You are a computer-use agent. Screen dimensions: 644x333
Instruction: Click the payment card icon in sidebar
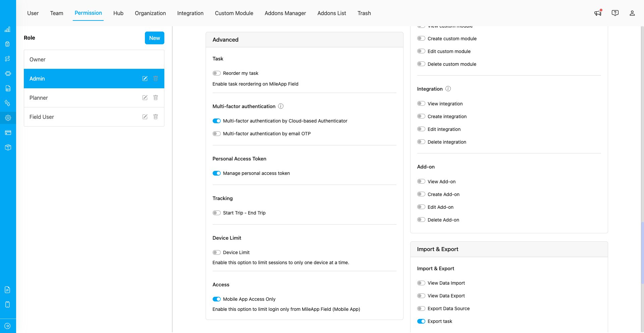[8, 133]
